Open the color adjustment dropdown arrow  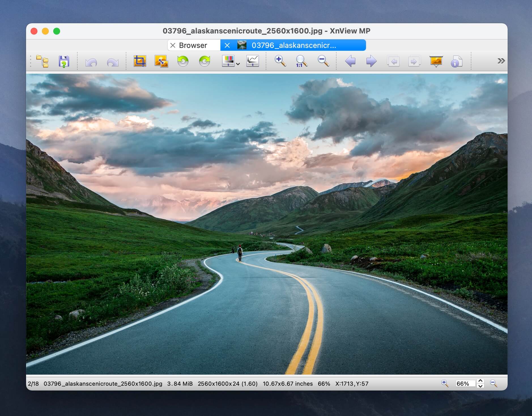[x=238, y=63]
